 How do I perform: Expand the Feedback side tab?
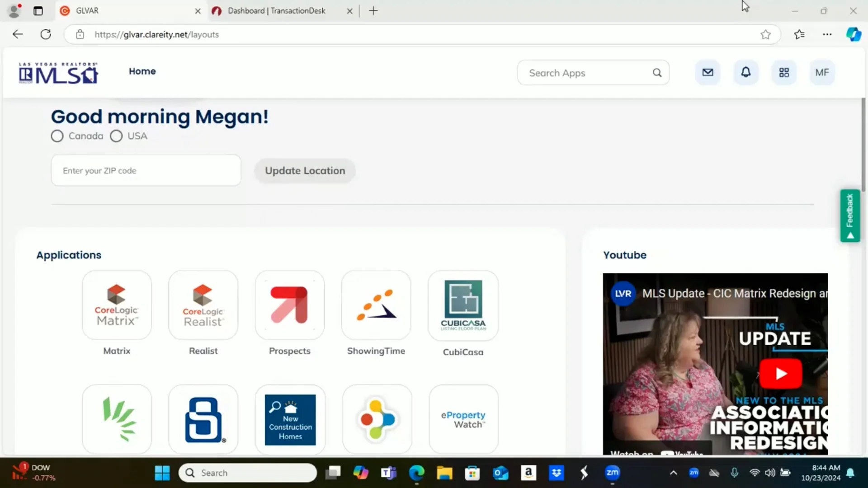click(x=850, y=216)
